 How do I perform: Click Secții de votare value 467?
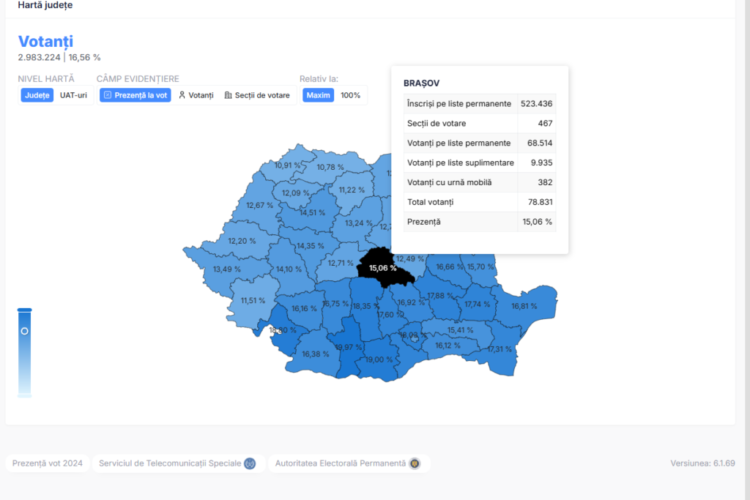(x=545, y=123)
